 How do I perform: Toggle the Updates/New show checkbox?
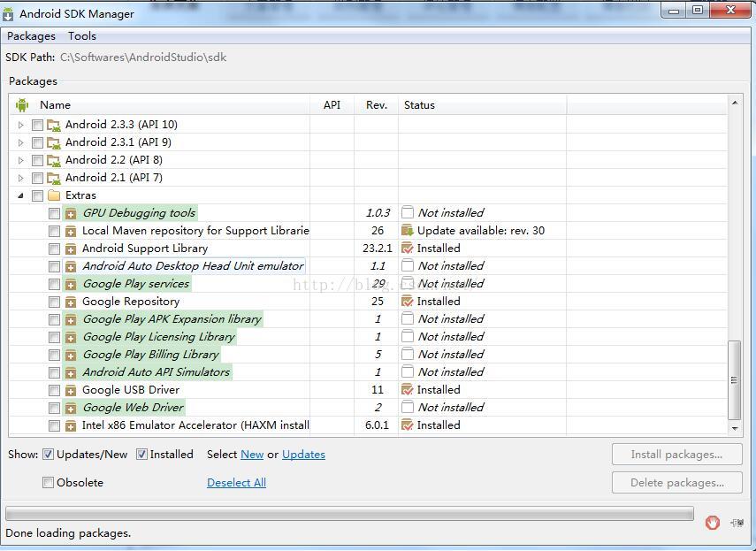tap(48, 454)
